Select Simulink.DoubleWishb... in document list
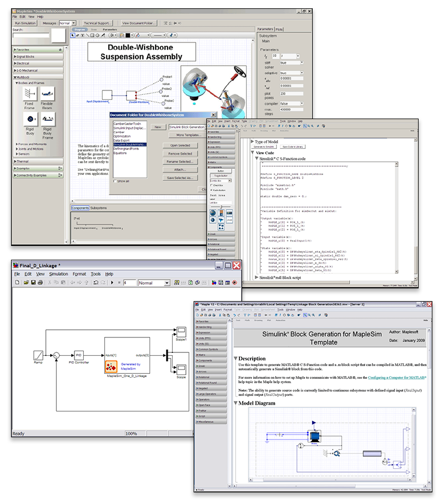Viewport: 444px width, 504px height. (130, 144)
